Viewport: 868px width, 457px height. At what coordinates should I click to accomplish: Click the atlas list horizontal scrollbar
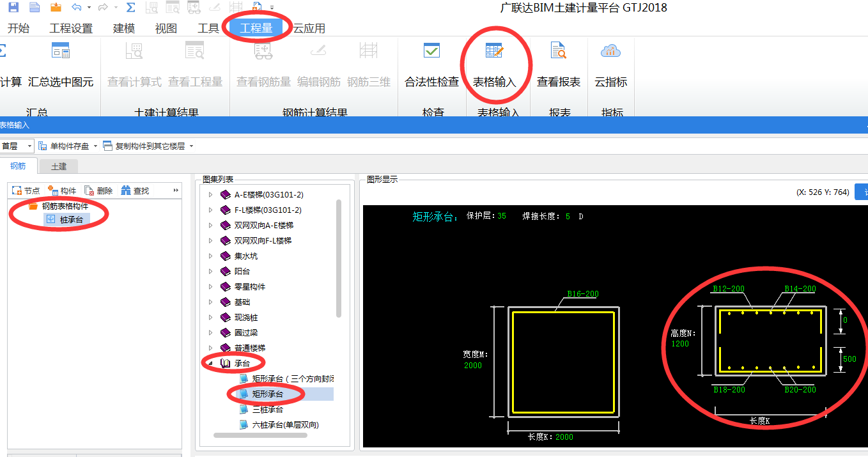[260, 435]
